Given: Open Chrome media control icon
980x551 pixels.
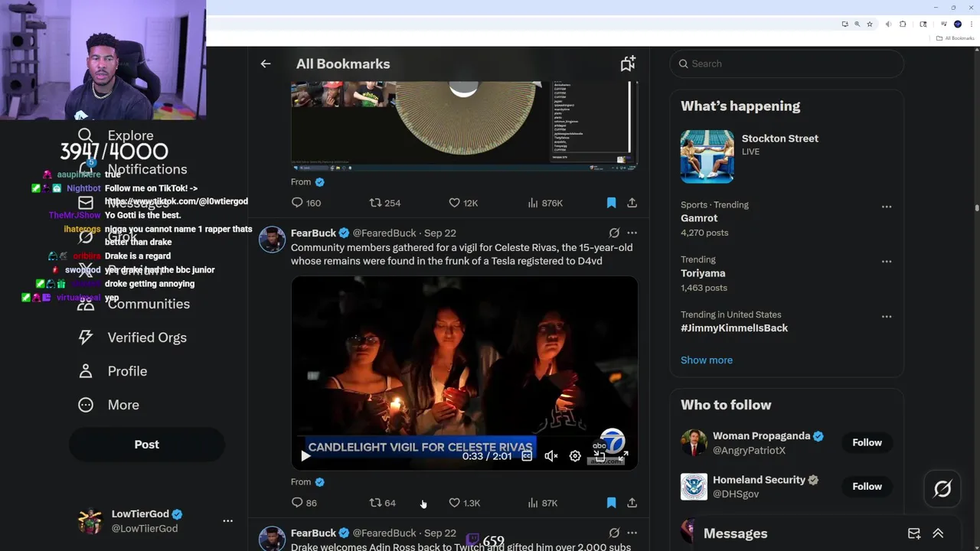Looking at the screenshot, I should point(944,24).
